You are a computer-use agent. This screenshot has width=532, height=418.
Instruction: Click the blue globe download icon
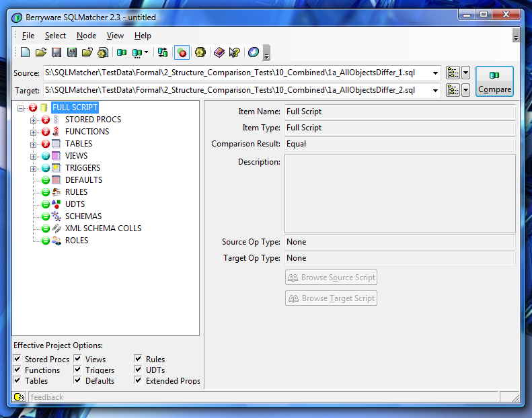click(254, 52)
